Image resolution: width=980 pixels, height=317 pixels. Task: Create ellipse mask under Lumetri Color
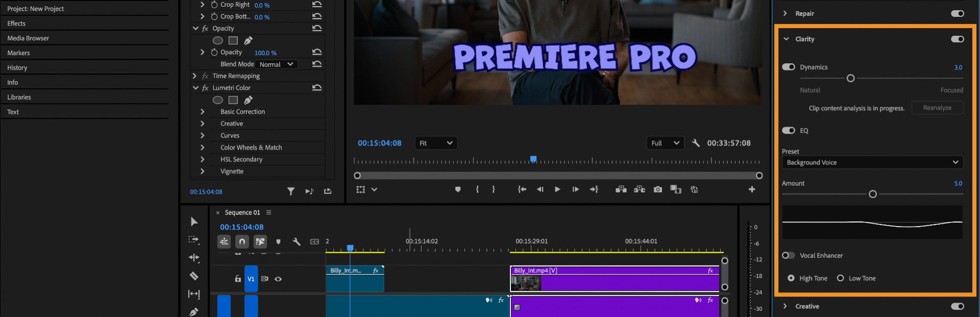[x=217, y=100]
